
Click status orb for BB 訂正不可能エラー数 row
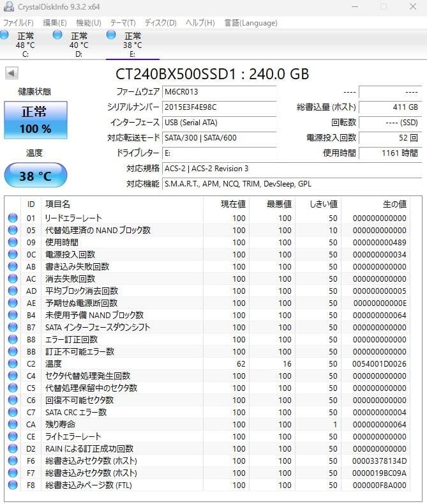pos(13,351)
